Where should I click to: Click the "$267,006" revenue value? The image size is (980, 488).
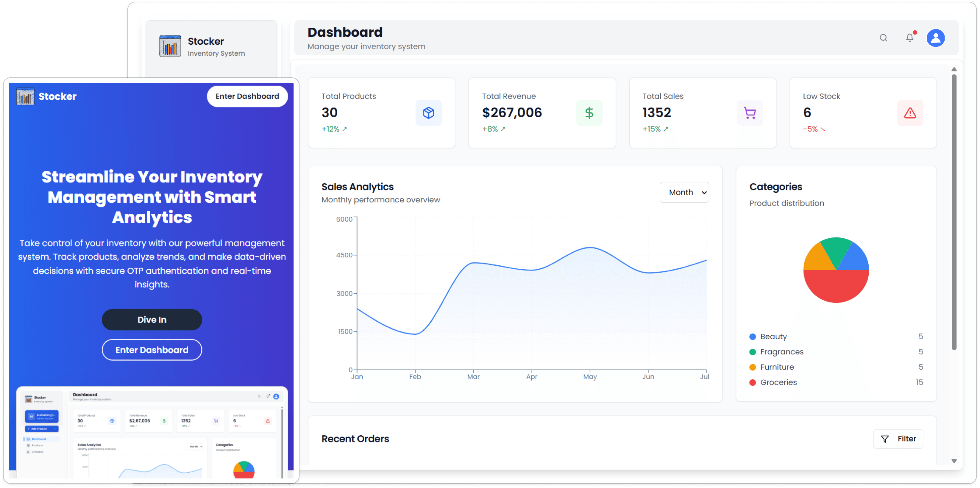512,112
